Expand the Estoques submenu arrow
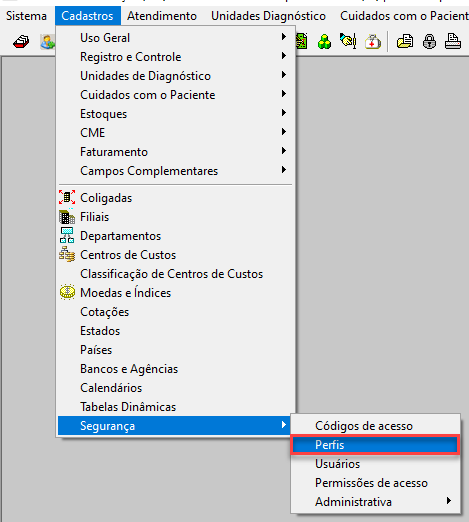The image size is (469, 522). point(284,113)
